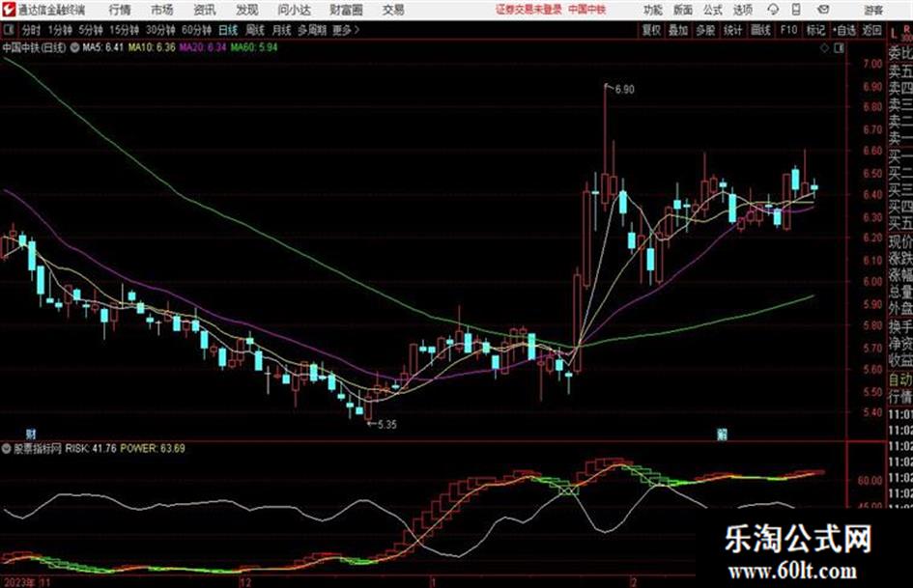Toggle the side panel icon near diamond
The width and height of the screenshot is (913, 588).
(x=839, y=48)
